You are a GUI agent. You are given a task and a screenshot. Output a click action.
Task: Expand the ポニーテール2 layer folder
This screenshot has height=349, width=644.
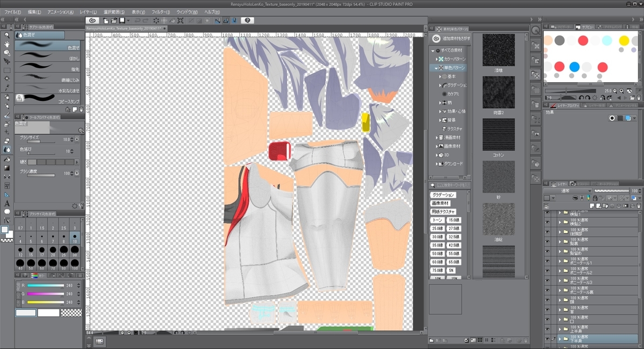[559, 271]
